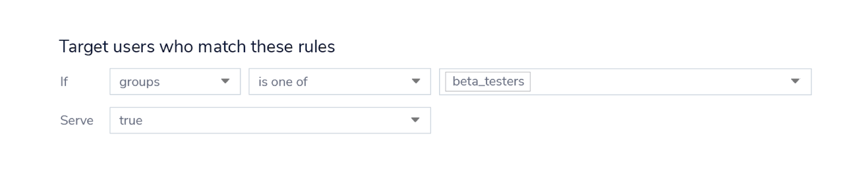Click the arrow icon in the groups dropdown
The height and width of the screenshot is (178, 868).
coord(225,81)
